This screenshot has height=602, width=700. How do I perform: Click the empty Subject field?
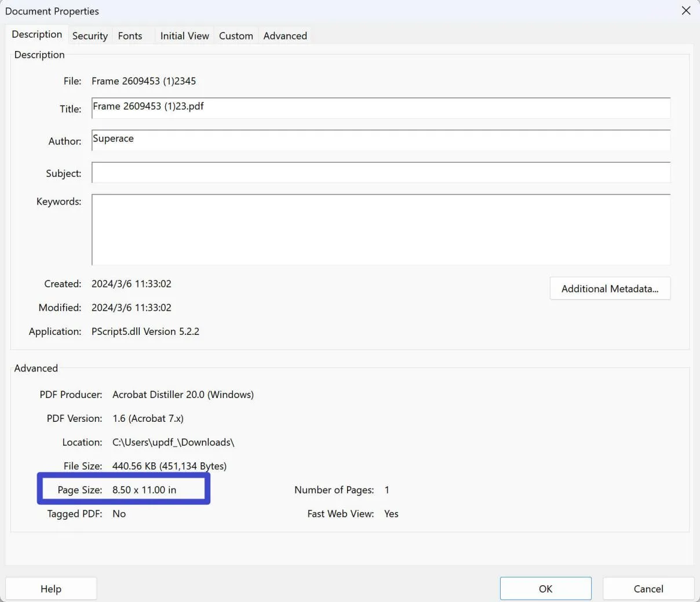click(380, 172)
